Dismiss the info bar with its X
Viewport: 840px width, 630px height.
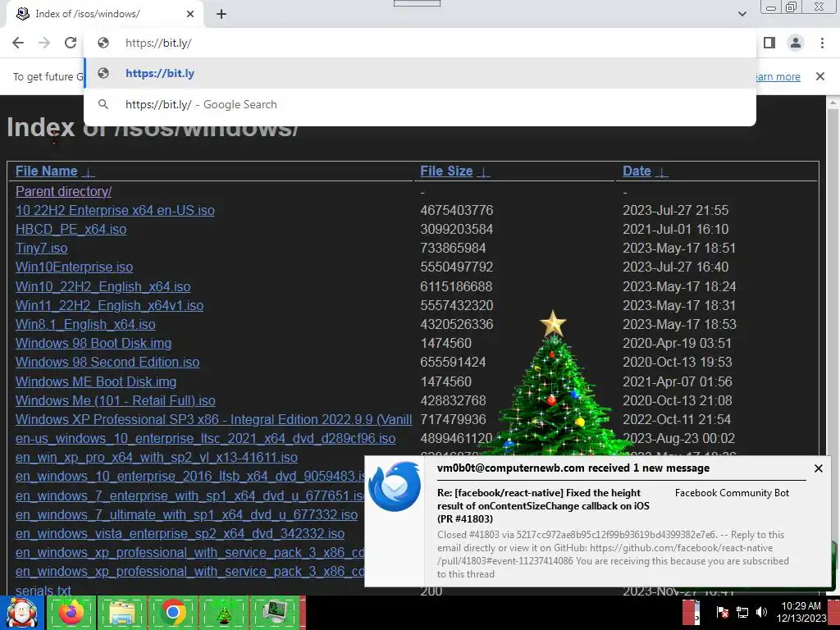(x=820, y=76)
